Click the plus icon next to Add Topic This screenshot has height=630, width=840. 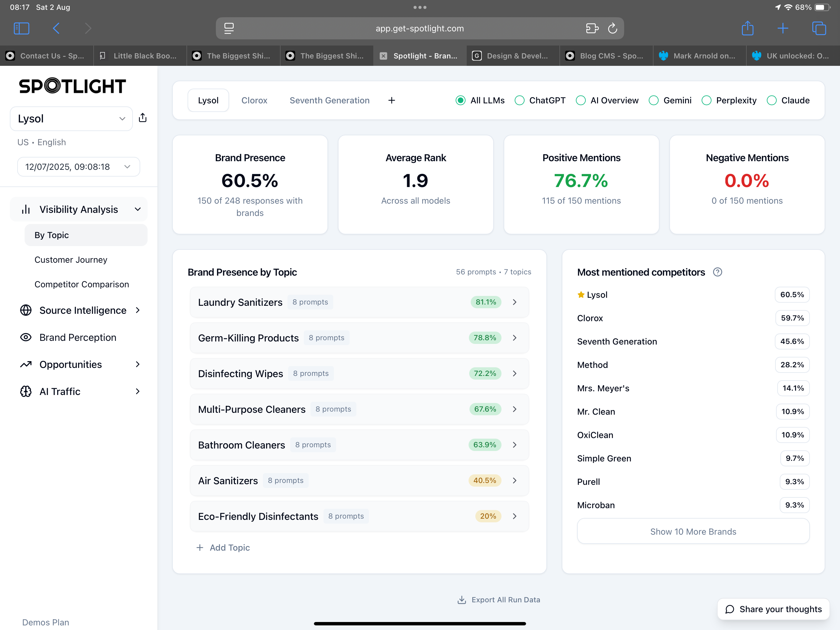point(200,548)
